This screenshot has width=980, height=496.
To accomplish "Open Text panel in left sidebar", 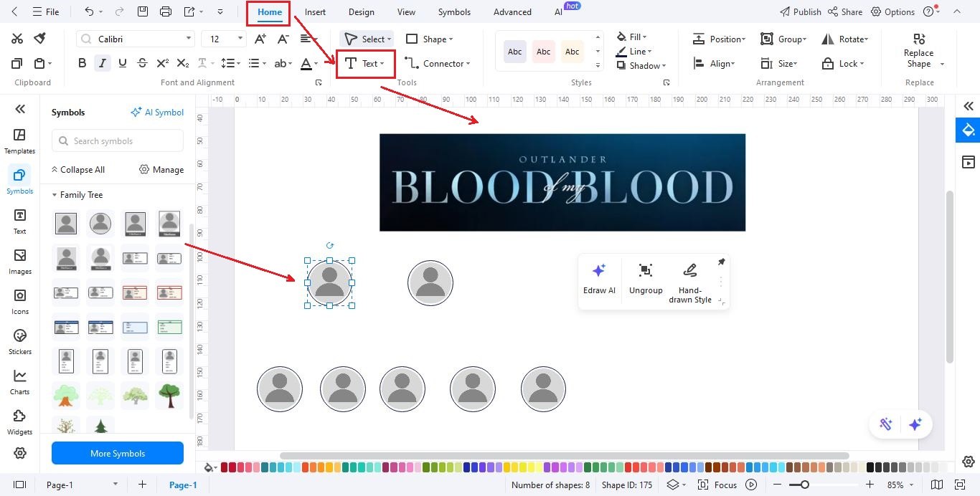I will click(x=20, y=221).
